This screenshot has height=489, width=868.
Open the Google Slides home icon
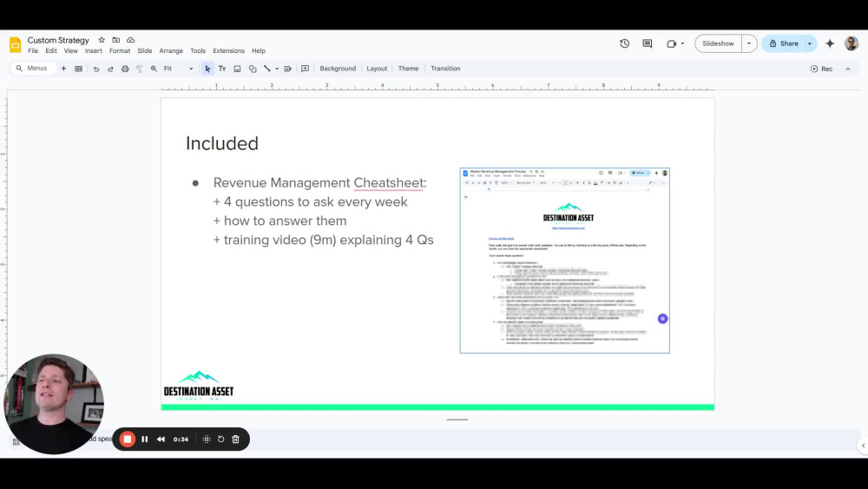(15, 44)
